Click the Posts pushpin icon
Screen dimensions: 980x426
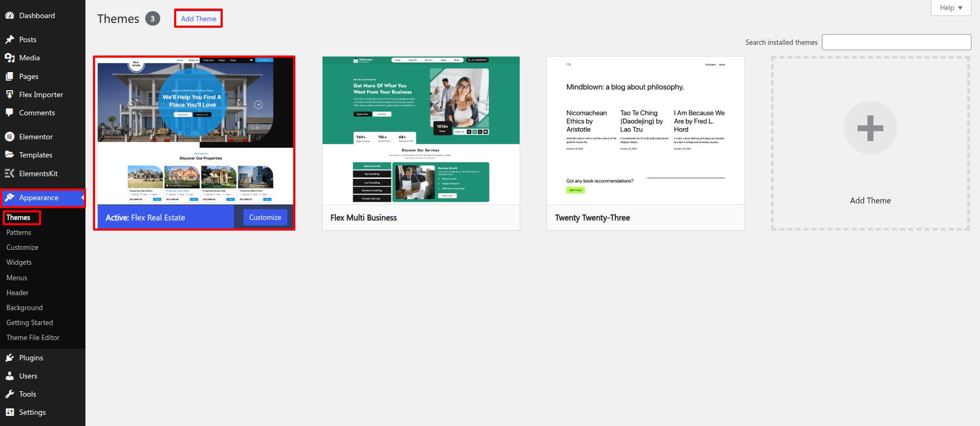[10, 40]
